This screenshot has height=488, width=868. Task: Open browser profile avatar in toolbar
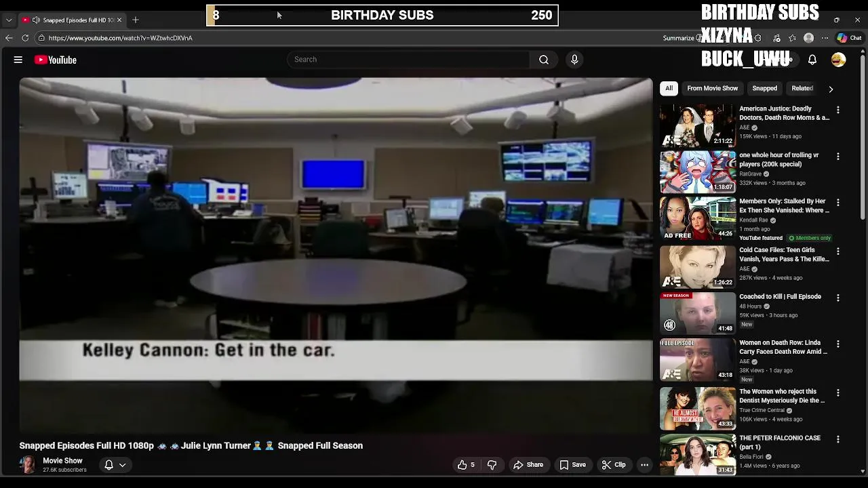(x=808, y=38)
